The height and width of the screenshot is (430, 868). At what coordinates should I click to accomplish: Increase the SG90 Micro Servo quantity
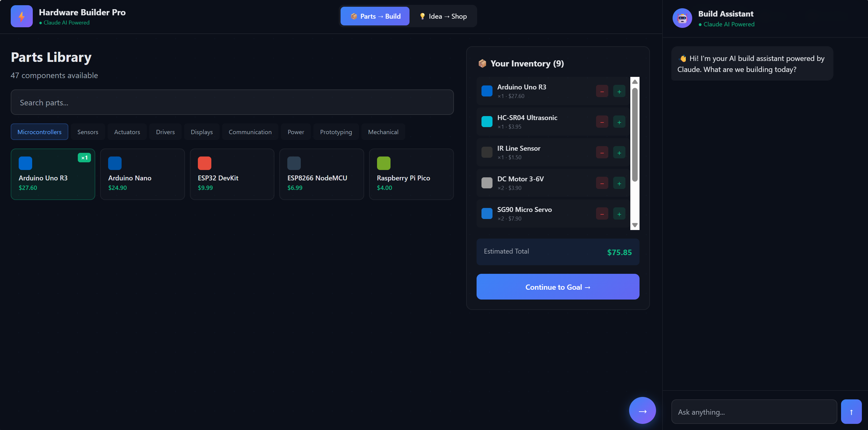pyautogui.click(x=619, y=214)
